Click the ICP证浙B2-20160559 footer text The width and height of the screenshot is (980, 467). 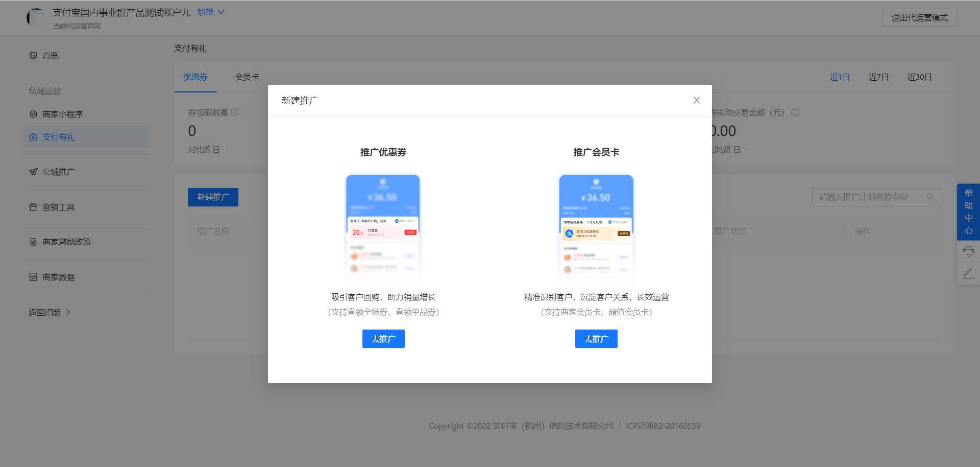pos(663,426)
